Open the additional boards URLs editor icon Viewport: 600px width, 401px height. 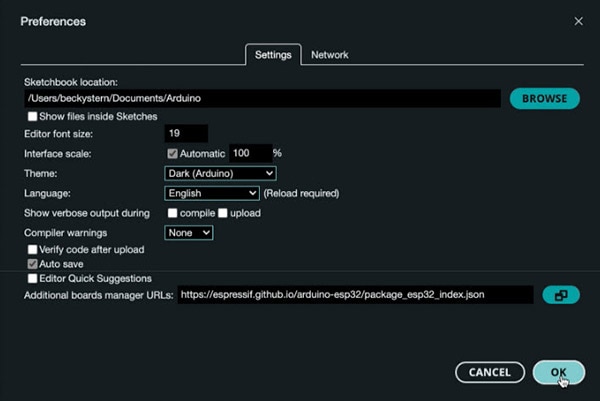click(x=560, y=295)
